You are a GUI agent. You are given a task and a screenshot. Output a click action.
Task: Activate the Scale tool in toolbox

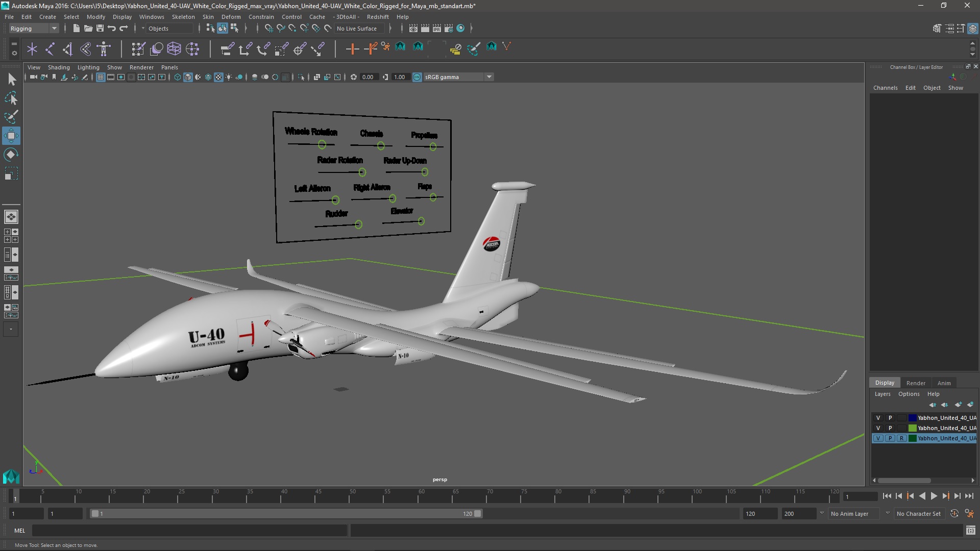tap(11, 173)
